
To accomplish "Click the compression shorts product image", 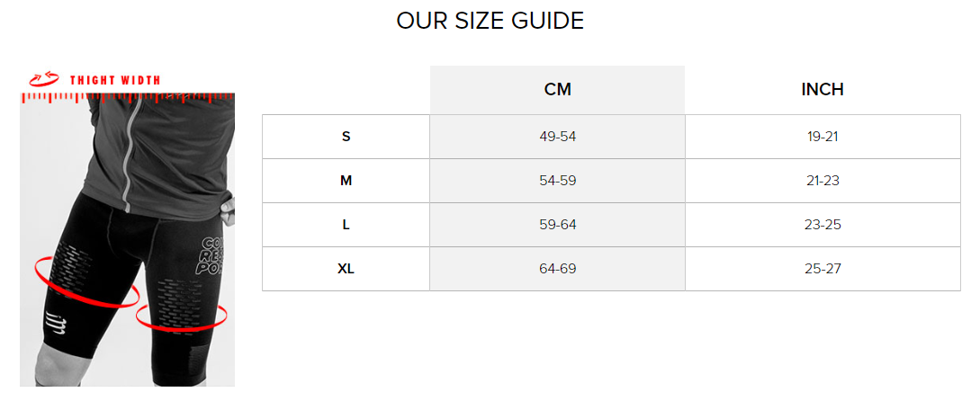I will point(128,240).
